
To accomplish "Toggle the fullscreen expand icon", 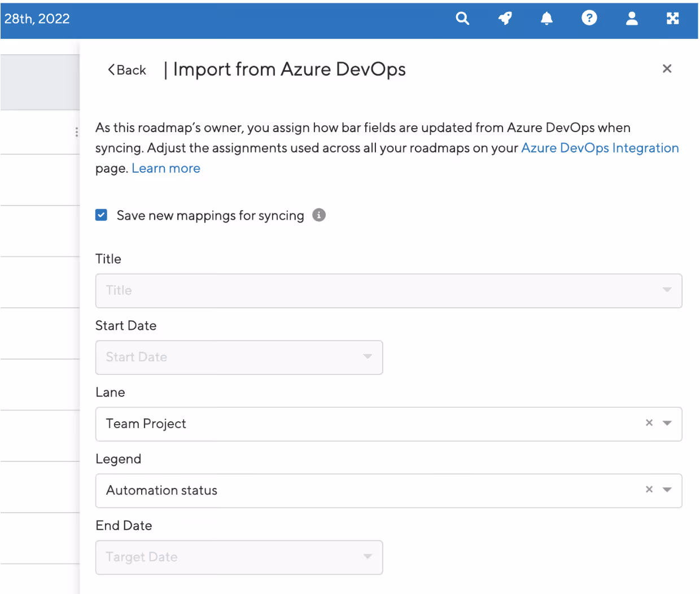I will (x=673, y=19).
